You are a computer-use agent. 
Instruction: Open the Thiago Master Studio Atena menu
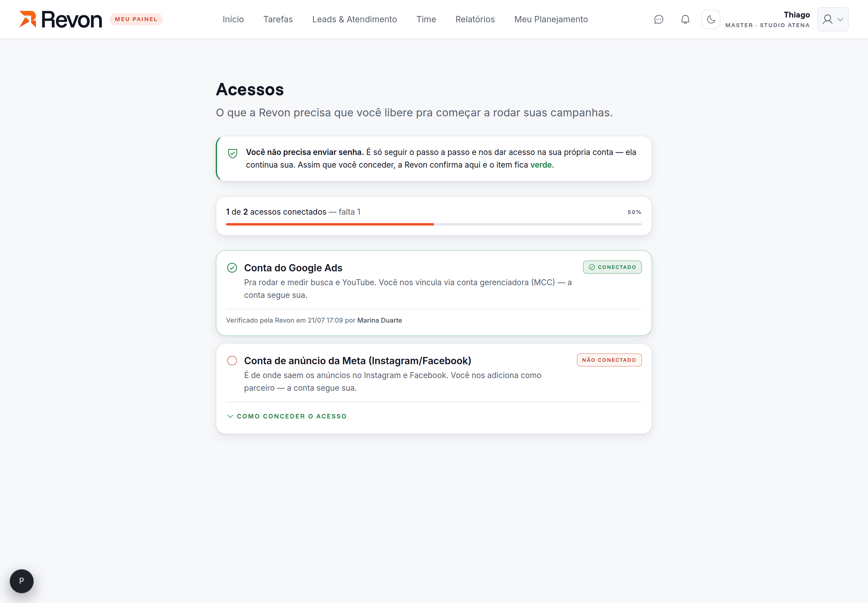coord(767,19)
